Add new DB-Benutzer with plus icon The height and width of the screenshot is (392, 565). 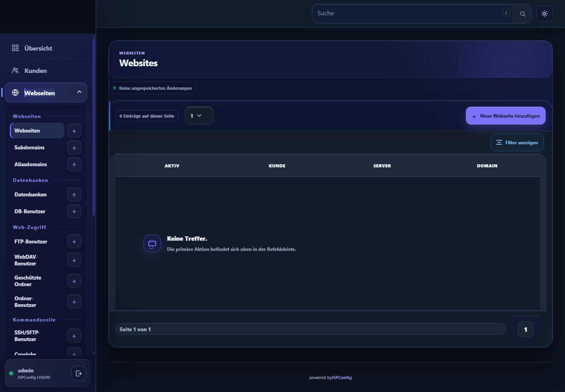click(x=74, y=212)
